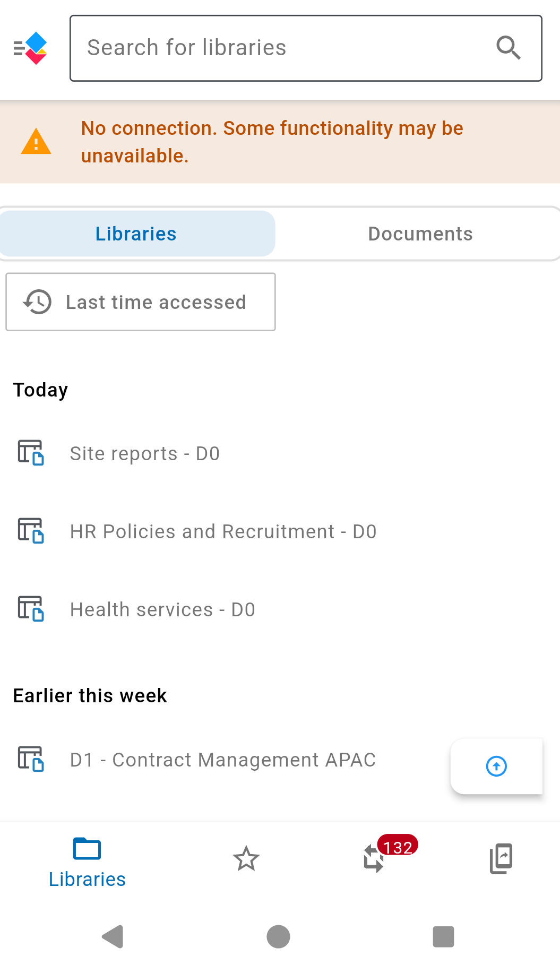Select Libraries in the bottom navigation
The width and height of the screenshot is (560, 964).
(x=87, y=863)
